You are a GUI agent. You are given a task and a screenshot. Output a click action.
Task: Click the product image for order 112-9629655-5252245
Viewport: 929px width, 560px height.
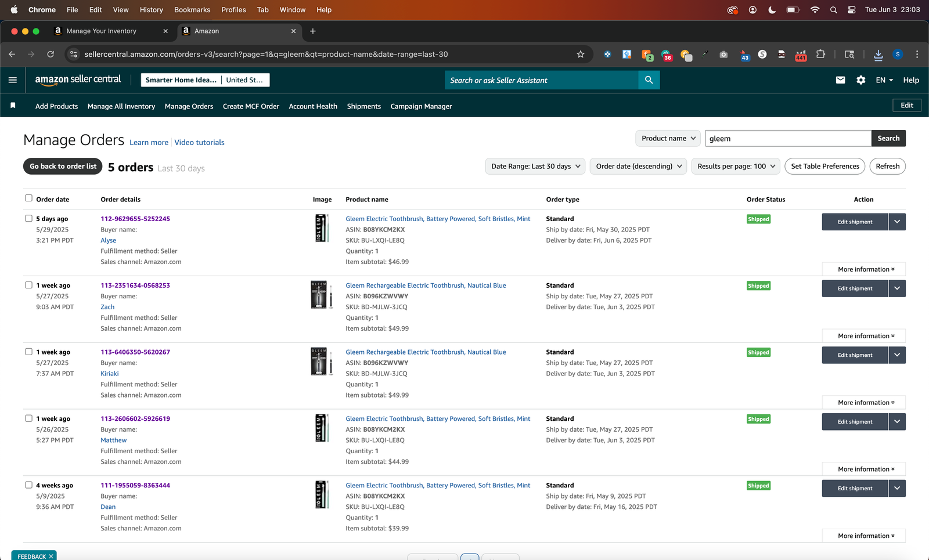[x=322, y=228]
